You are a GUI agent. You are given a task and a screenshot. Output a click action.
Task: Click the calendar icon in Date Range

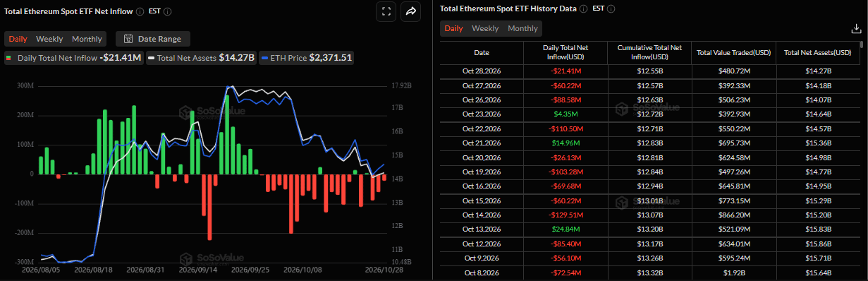tap(128, 39)
